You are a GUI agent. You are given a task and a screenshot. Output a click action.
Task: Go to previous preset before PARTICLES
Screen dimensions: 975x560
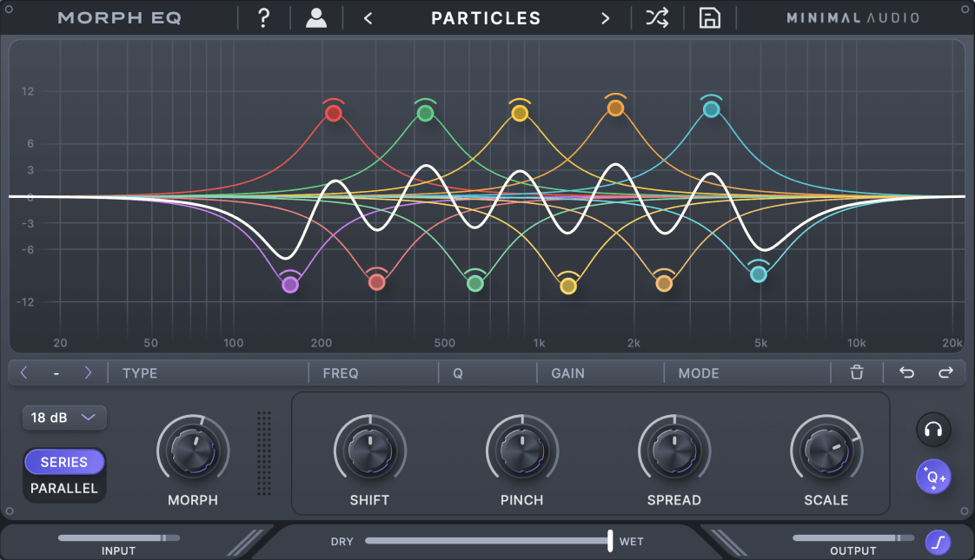368,18
